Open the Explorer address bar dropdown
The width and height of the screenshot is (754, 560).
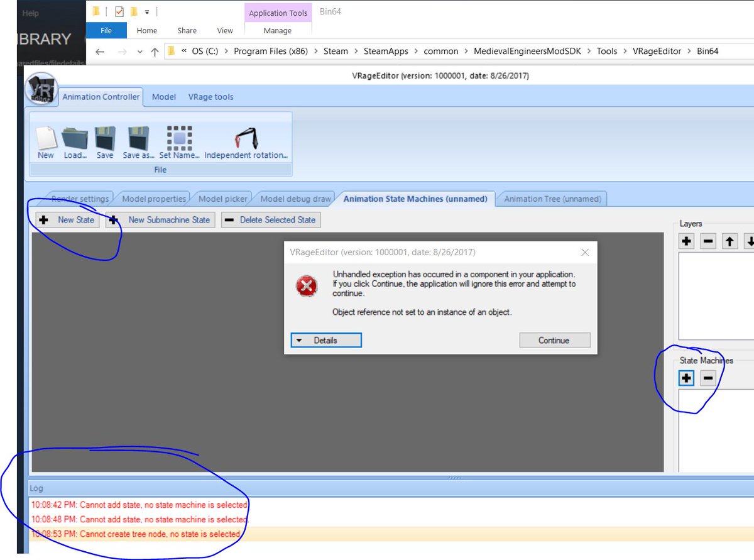(x=139, y=51)
